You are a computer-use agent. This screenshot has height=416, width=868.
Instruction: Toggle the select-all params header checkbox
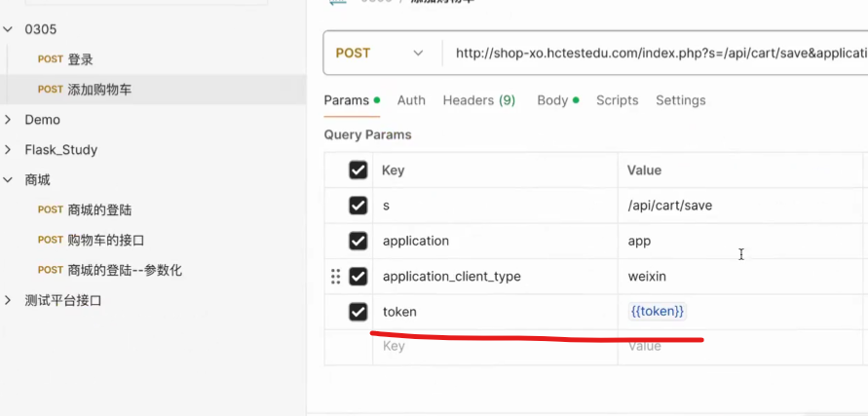[359, 170]
